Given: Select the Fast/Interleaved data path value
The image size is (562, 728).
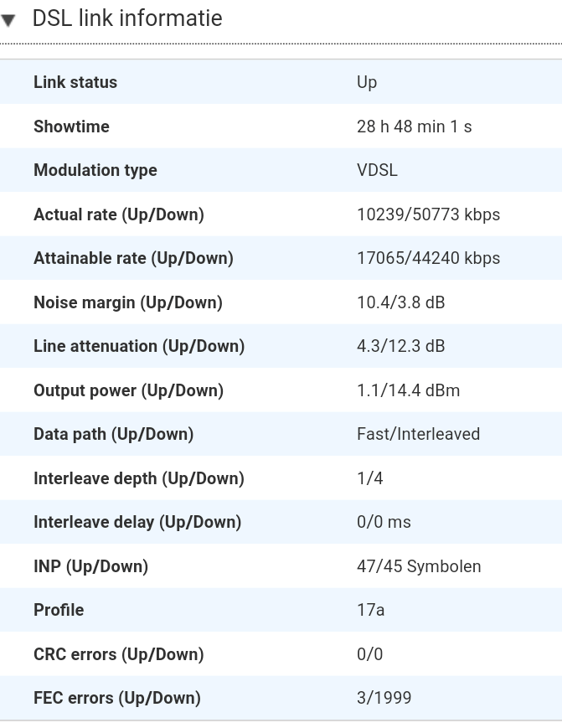Looking at the screenshot, I should [x=418, y=434].
